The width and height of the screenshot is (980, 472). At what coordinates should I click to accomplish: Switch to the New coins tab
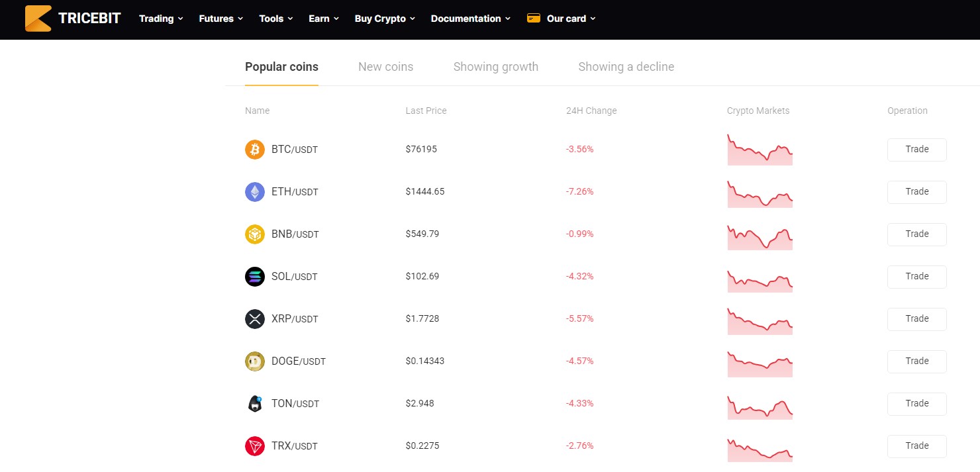pos(385,67)
